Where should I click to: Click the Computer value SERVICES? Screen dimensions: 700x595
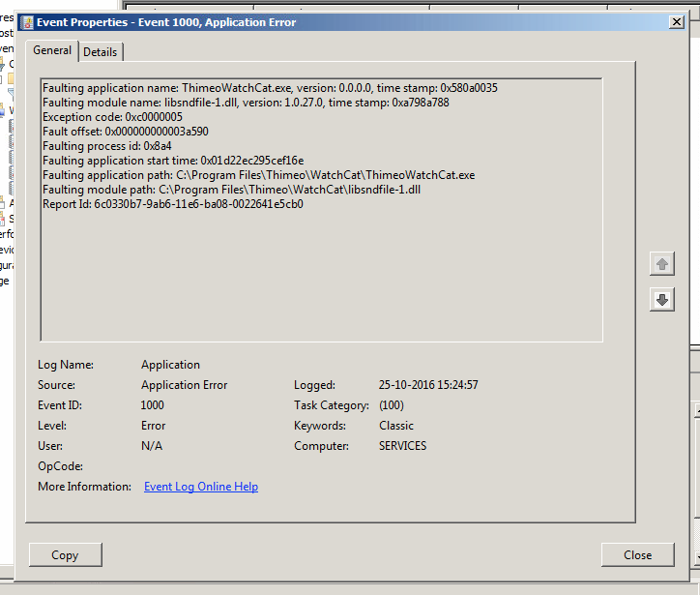tap(402, 446)
